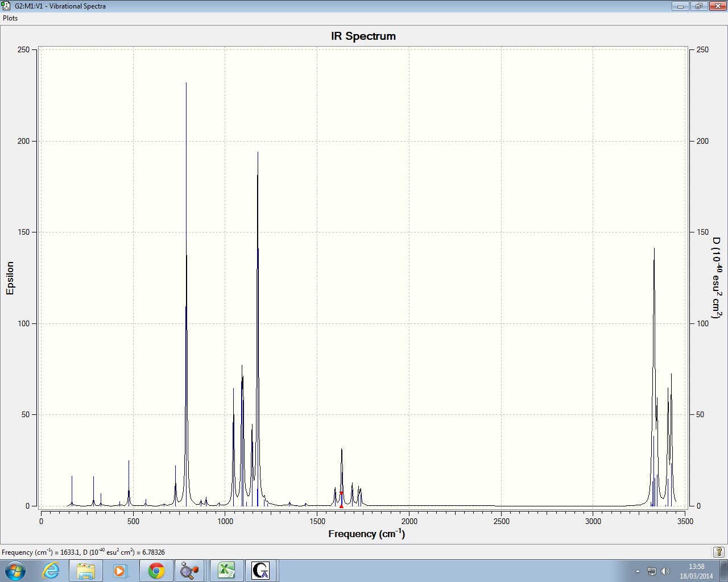Open the magnifying glass app on taskbar
The image size is (728, 582).
click(x=189, y=571)
